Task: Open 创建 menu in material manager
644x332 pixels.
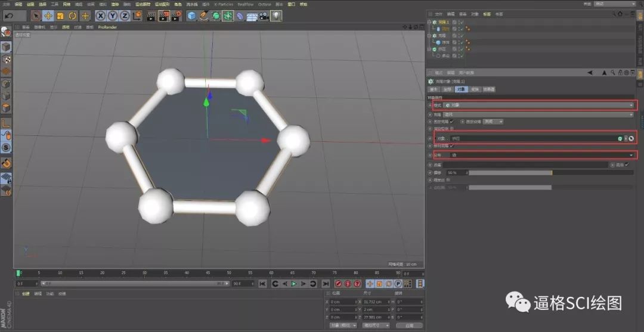Action: [x=26, y=293]
